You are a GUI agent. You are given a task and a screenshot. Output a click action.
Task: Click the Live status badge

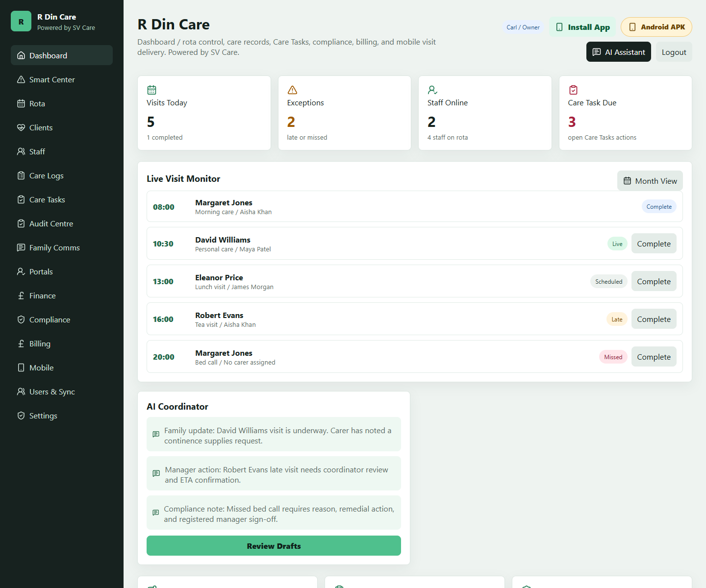pyautogui.click(x=617, y=244)
